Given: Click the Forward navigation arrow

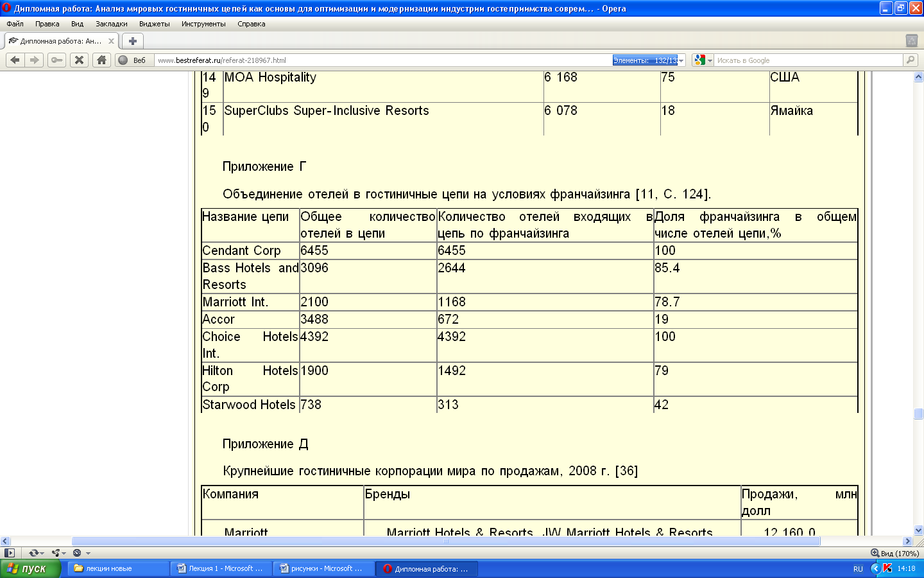Looking at the screenshot, I should (x=35, y=60).
